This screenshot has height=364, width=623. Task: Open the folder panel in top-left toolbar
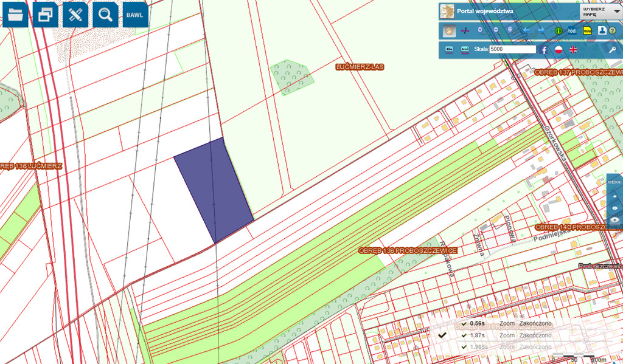coord(16,15)
